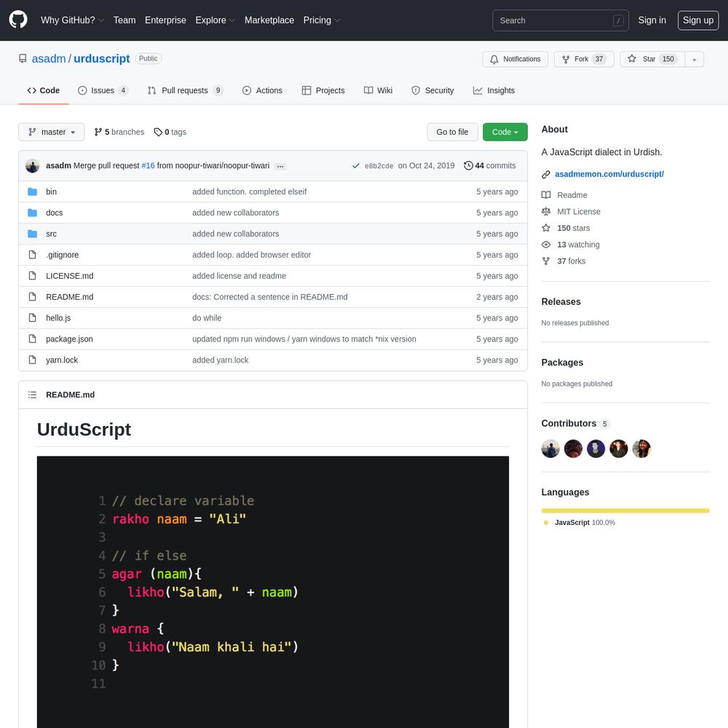Viewport: 728px width, 728px height.
Task: Click the UrduScript code sample image
Action: tap(273, 592)
